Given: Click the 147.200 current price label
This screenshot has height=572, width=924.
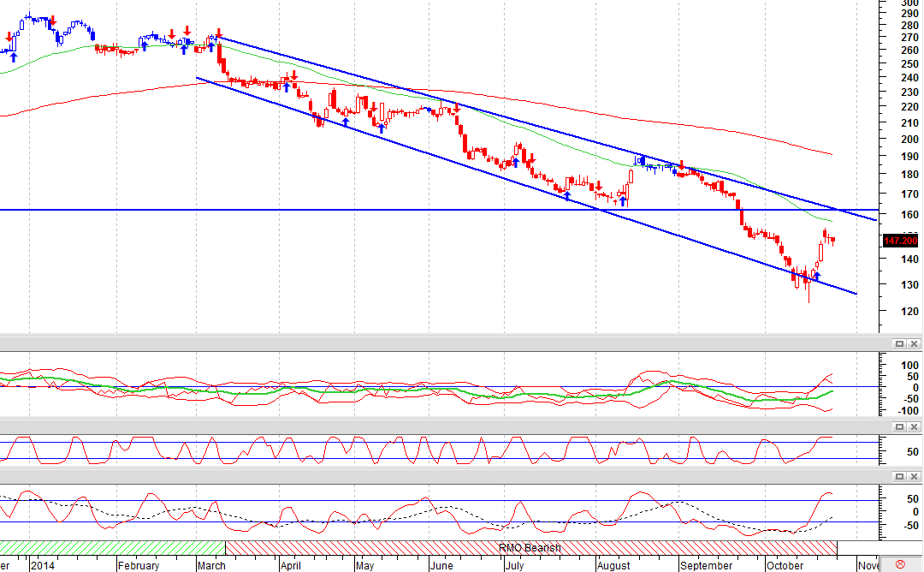Looking at the screenshot, I should 900,241.
